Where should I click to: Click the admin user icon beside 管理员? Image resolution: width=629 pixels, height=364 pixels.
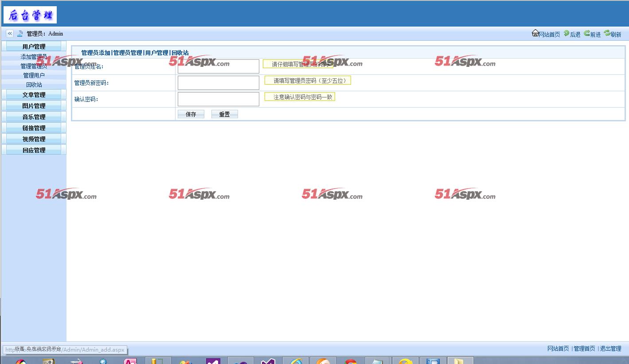tap(20, 34)
